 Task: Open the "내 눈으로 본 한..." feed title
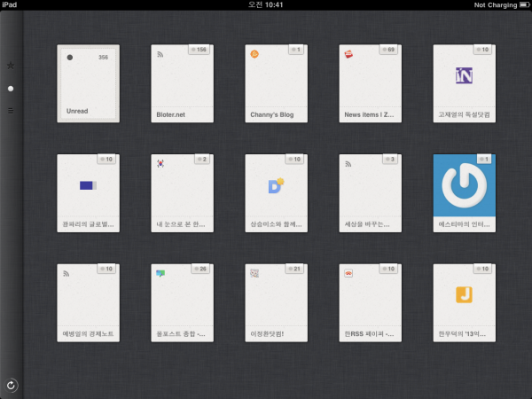click(x=181, y=224)
